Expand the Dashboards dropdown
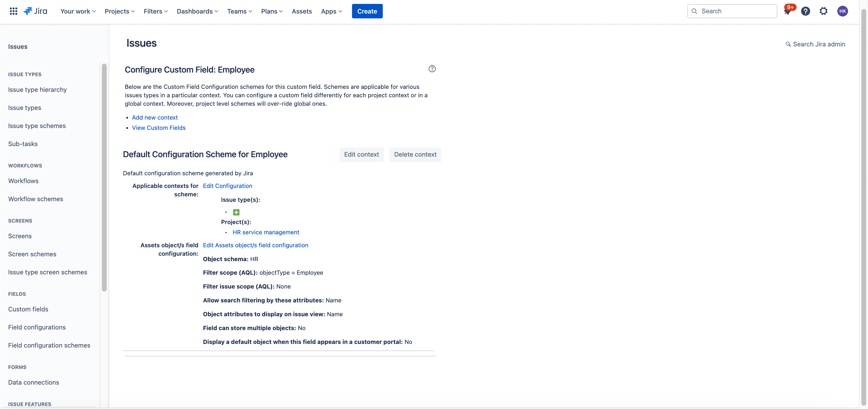The width and height of the screenshot is (868, 409). click(197, 11)
